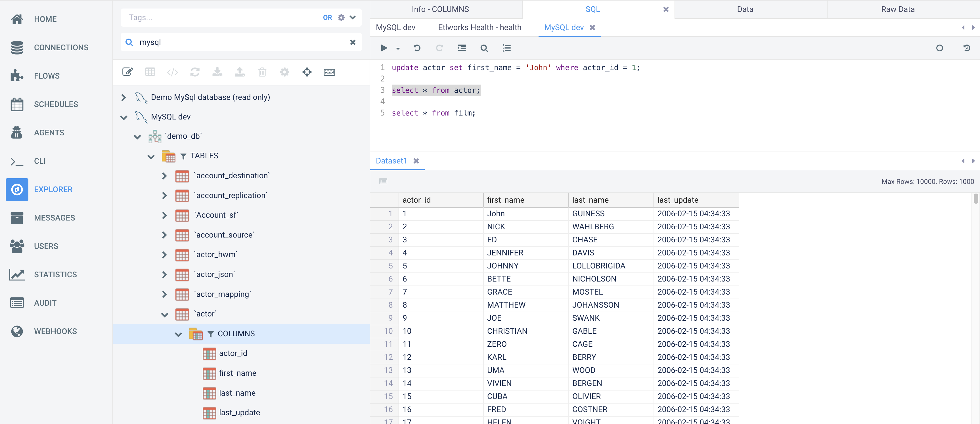Open the Etlworks Health - health tab
This screenshot has height=424, width=980.
click(479, 27)
